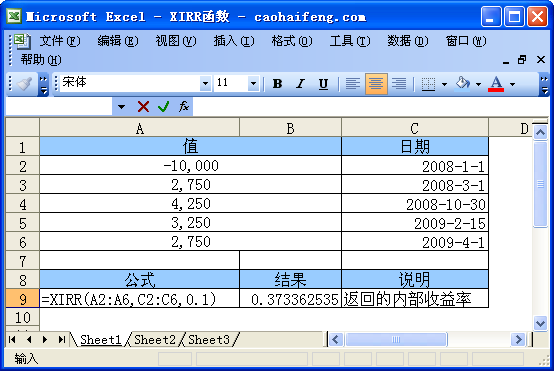Jump to the first sheet tab
554x371 pixels.
coord(12,340)
